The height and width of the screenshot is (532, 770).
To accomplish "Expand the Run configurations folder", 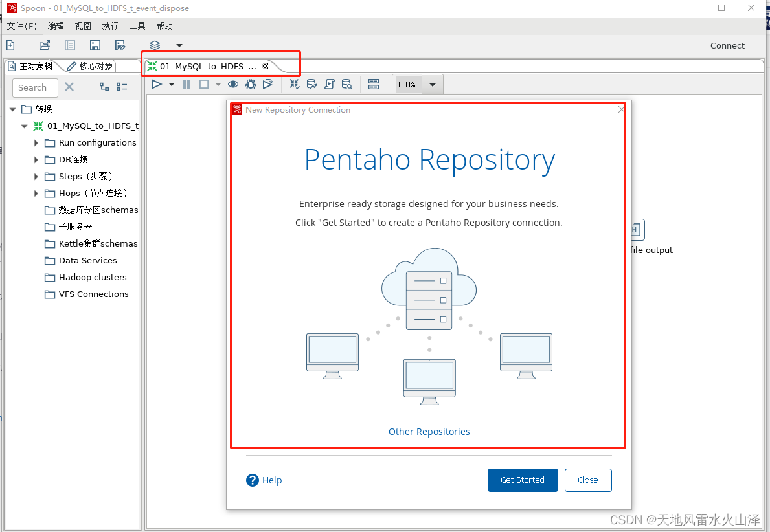I will point(36,143).
